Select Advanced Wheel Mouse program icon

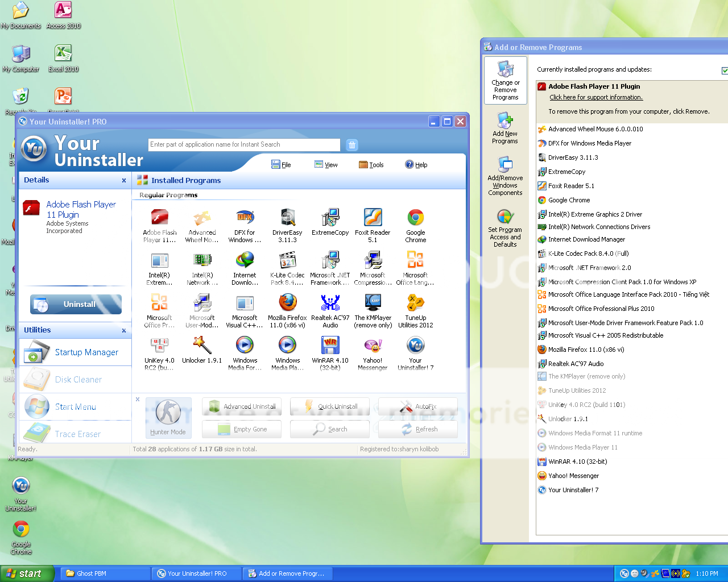pos(202,218)
